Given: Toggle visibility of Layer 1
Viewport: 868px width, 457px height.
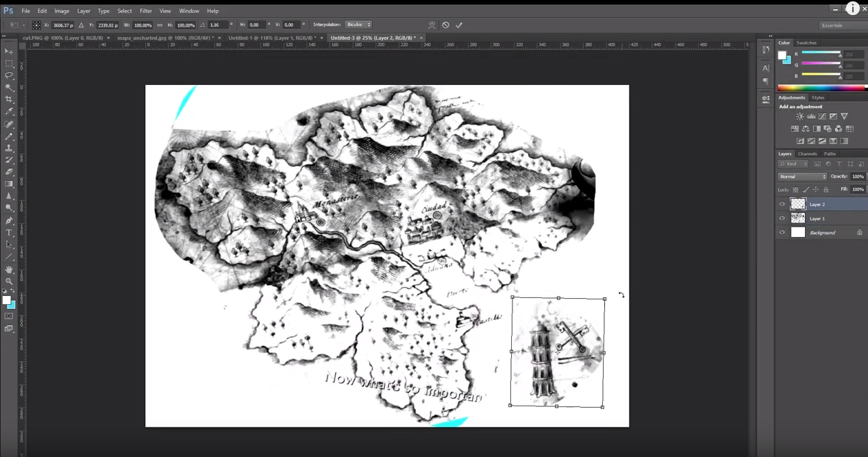Looking at the screenshot, I should [782, 219].
